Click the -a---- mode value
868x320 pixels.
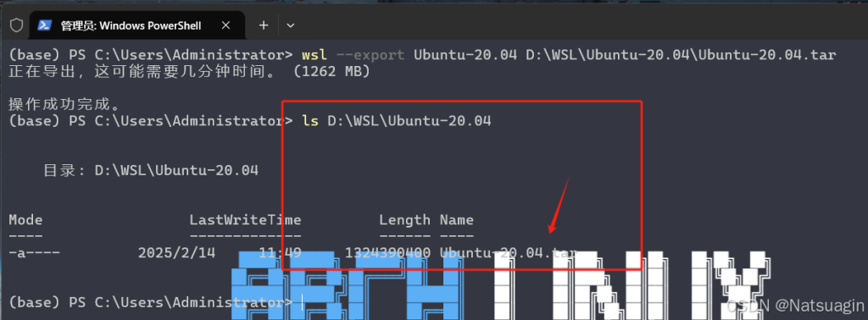(x=34, y=253)
